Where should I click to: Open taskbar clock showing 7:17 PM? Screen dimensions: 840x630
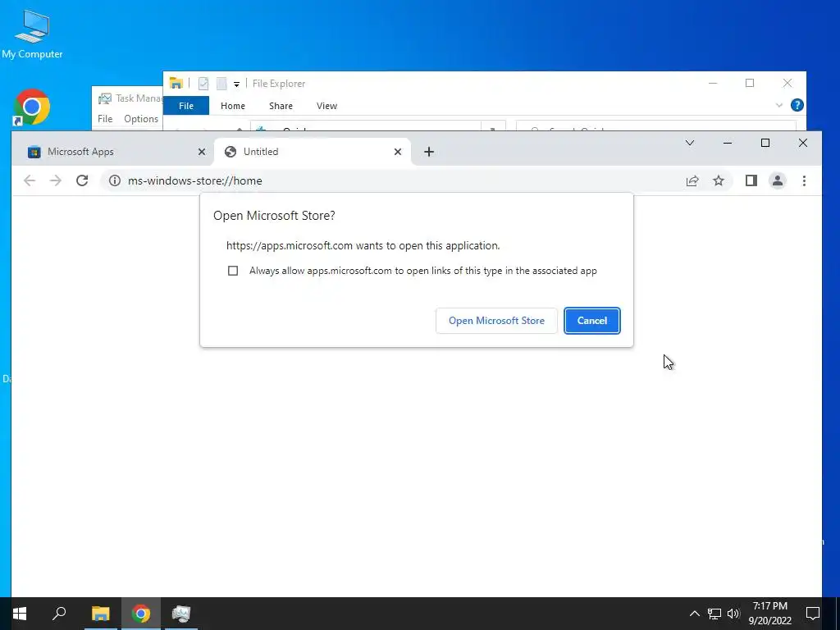[769, 614]
